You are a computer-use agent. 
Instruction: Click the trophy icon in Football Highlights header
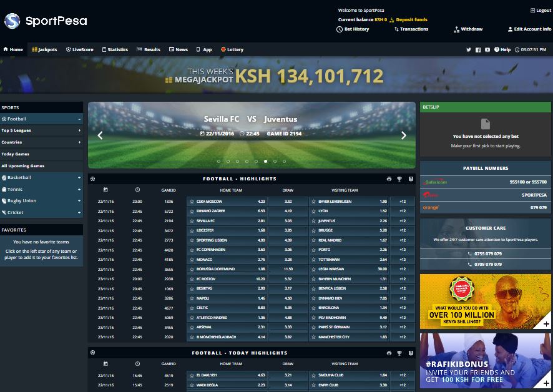click(x=399, y=179)
